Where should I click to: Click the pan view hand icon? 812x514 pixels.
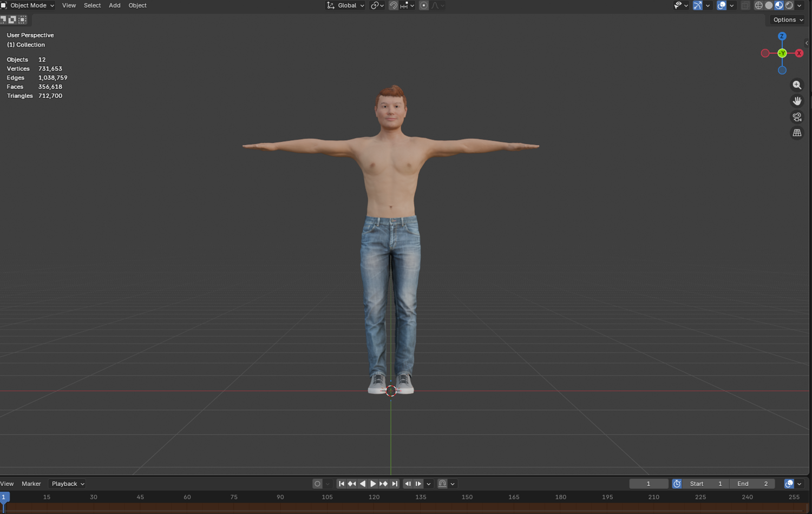click(797, 101)
